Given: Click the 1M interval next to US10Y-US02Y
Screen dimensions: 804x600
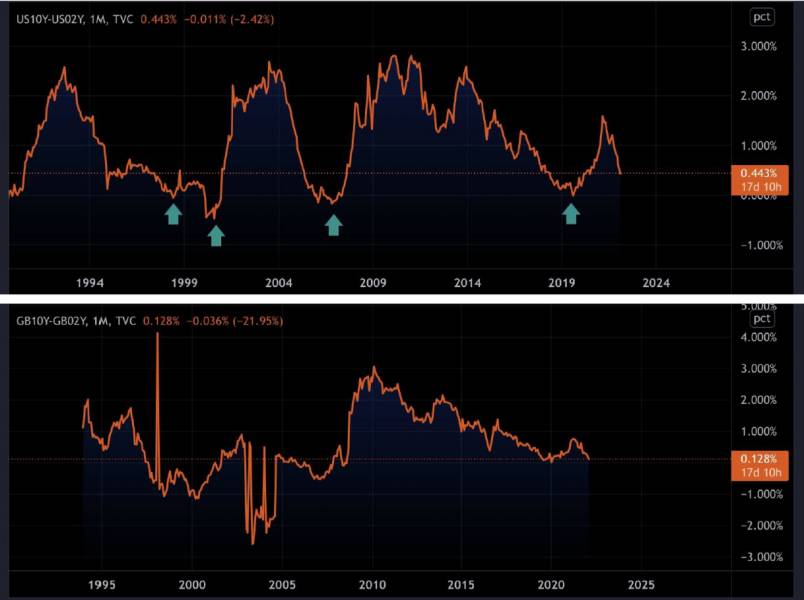Looking at the screenshot, I should coord(97,19).
